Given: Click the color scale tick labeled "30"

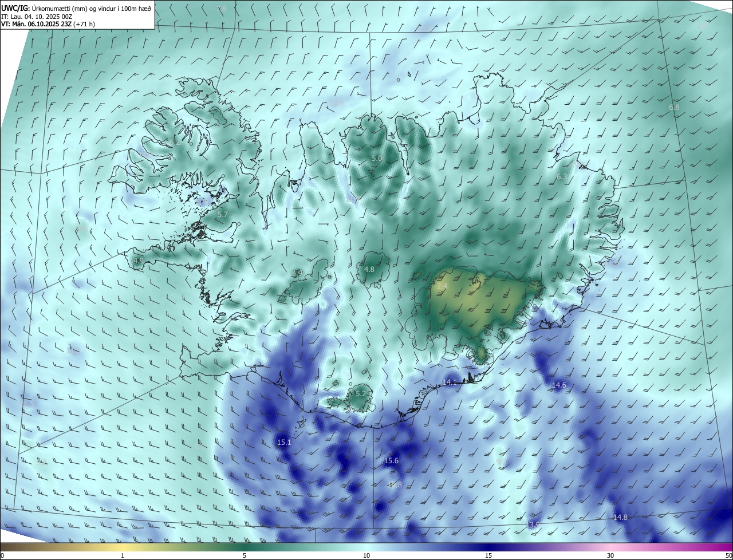Looking at the screenshot, I should pos(610,555).
